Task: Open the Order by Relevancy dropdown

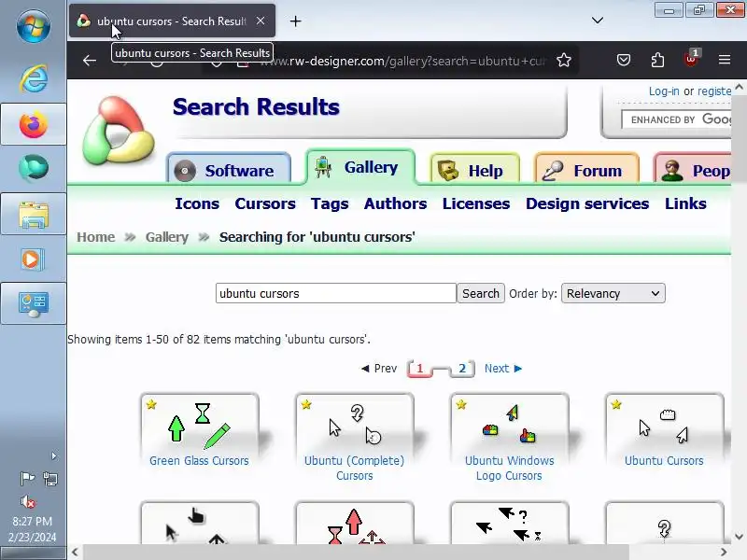Action: 613,293
